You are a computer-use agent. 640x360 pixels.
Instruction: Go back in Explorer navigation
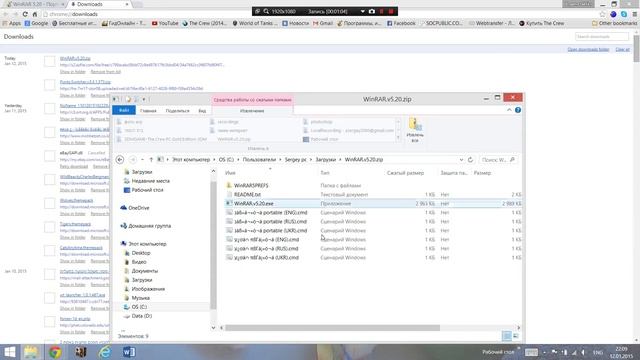click(x=120, y=160)
